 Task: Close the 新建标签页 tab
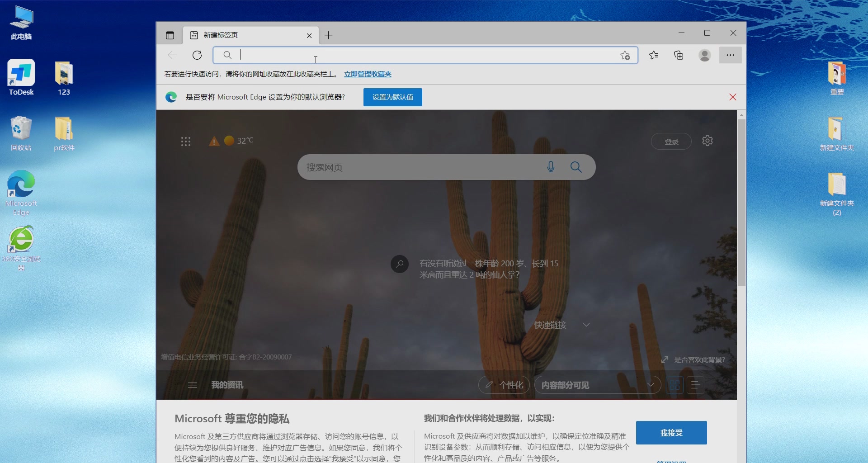(309, 36)
